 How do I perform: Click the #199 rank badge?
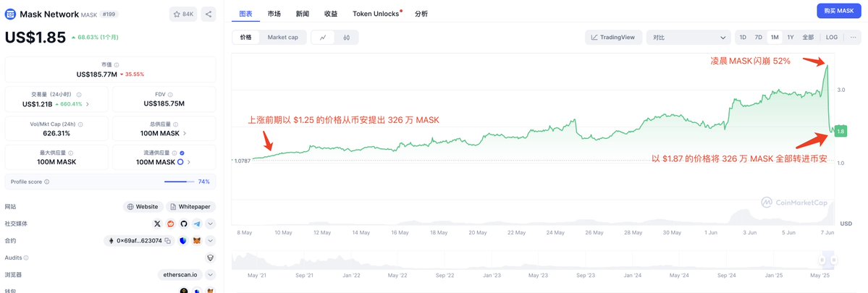109,14
